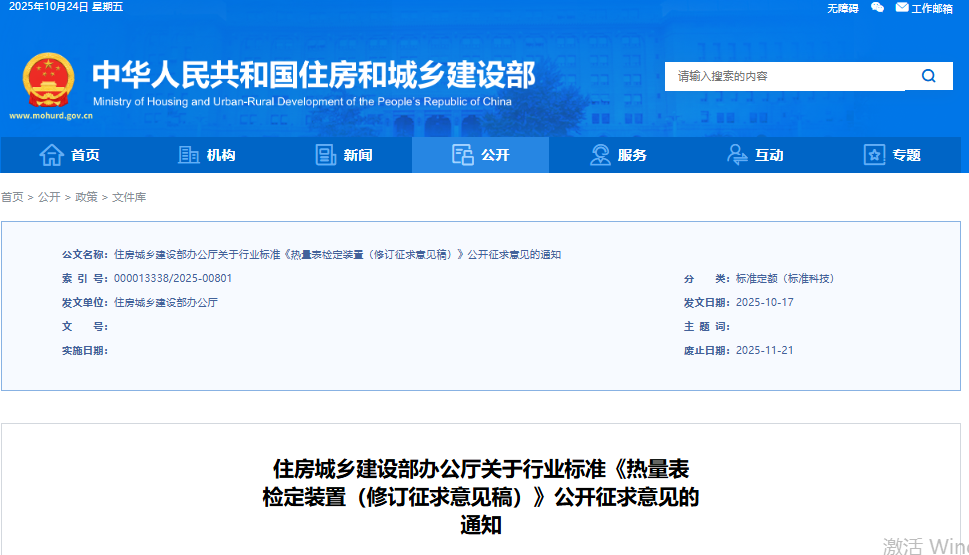Open the 无障碍 accessibility link
Screen dimensions: 969x555
coord(842,8)
